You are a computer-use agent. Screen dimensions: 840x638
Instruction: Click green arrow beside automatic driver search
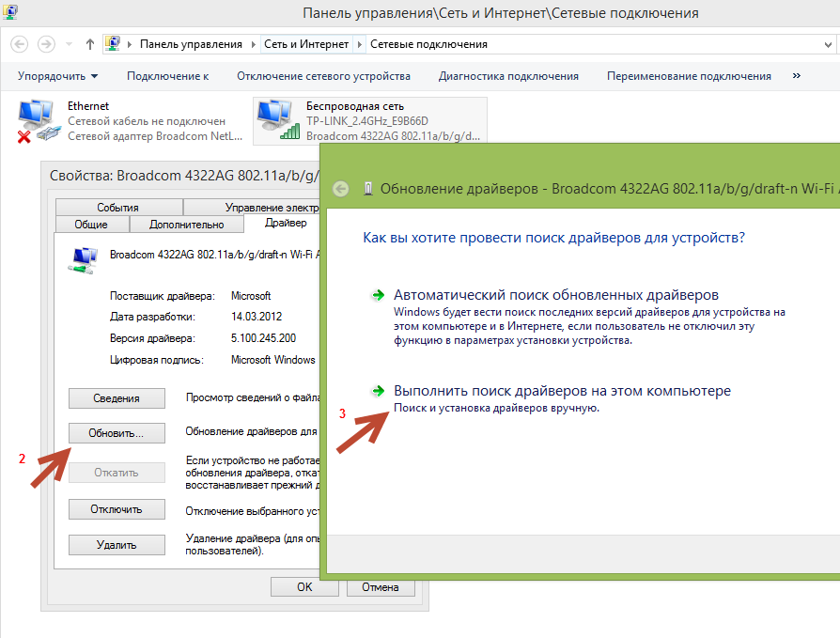tap(379, 295)
